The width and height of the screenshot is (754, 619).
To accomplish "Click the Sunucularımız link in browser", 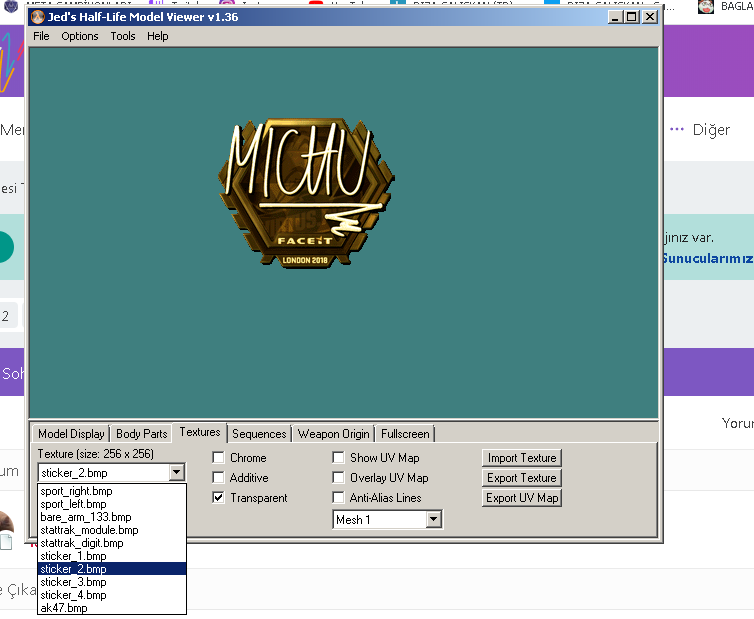I will [x=708, y=258].
